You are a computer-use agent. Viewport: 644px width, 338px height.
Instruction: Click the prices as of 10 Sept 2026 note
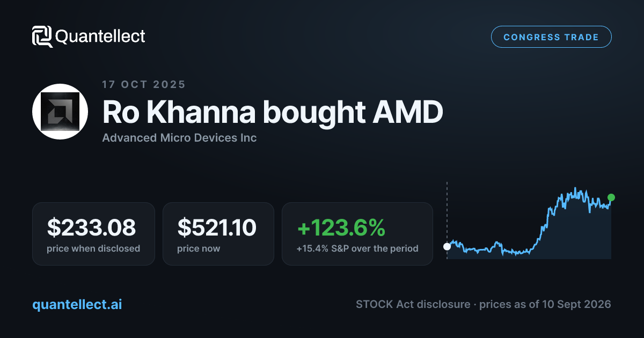click(545, 305)
